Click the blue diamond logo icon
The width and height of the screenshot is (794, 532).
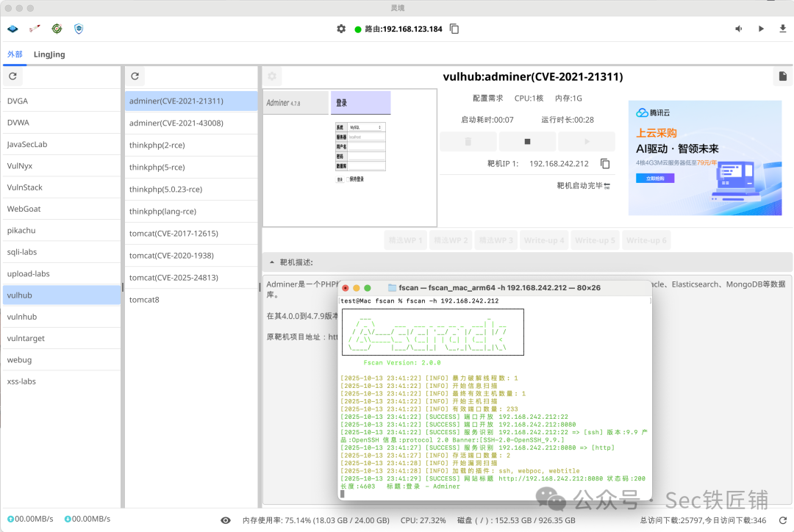click(12, 29)
